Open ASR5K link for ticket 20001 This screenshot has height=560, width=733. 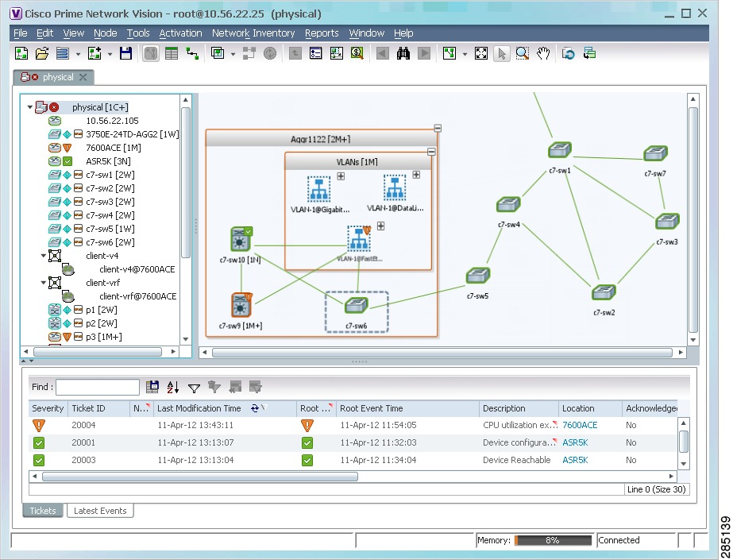575,442
